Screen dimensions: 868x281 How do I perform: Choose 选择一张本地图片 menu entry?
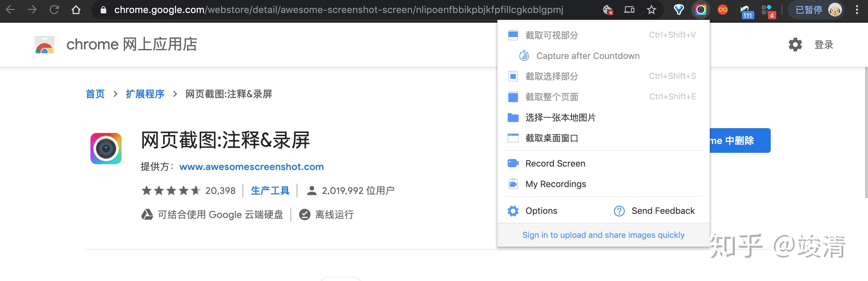pyautogui.click(x=604, y=117)
